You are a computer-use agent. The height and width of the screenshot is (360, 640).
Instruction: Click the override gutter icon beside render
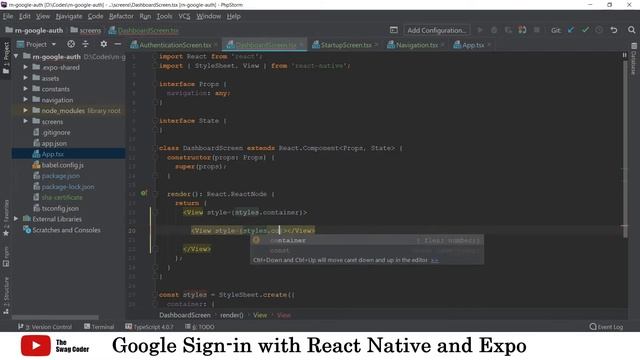pyautogui.click(x=144, y=193)
